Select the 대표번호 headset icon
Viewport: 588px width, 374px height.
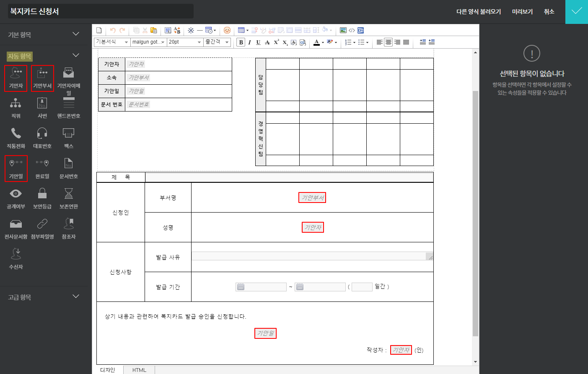click(42, 134)
